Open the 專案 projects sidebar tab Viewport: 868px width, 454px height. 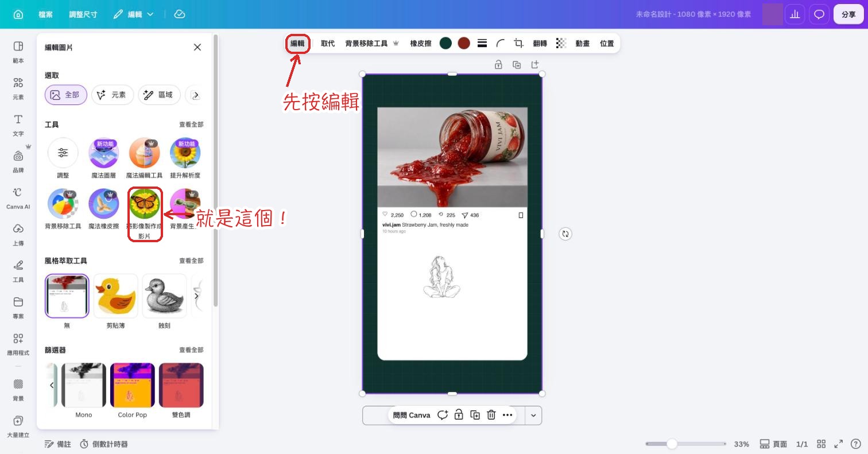pyautogui.click(x=18, y=307)
